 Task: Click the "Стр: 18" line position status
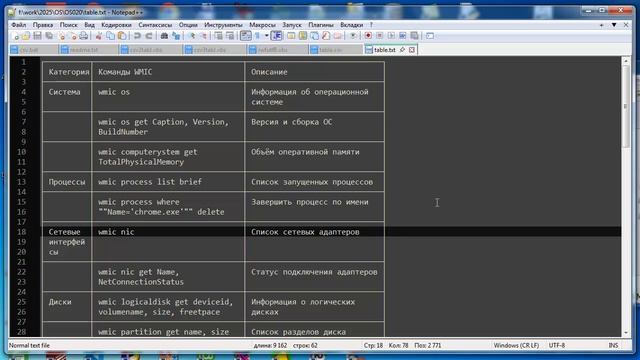coord(373,345)
